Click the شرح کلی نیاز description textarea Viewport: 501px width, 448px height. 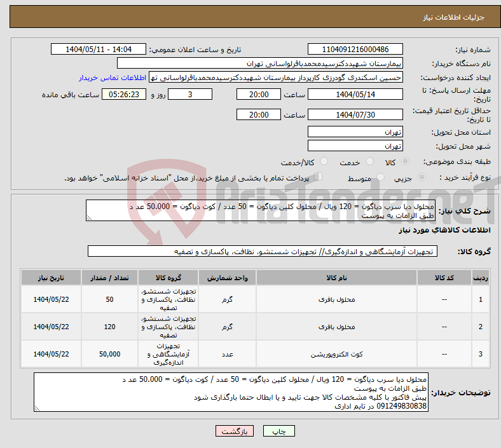[x=261, y=210]
